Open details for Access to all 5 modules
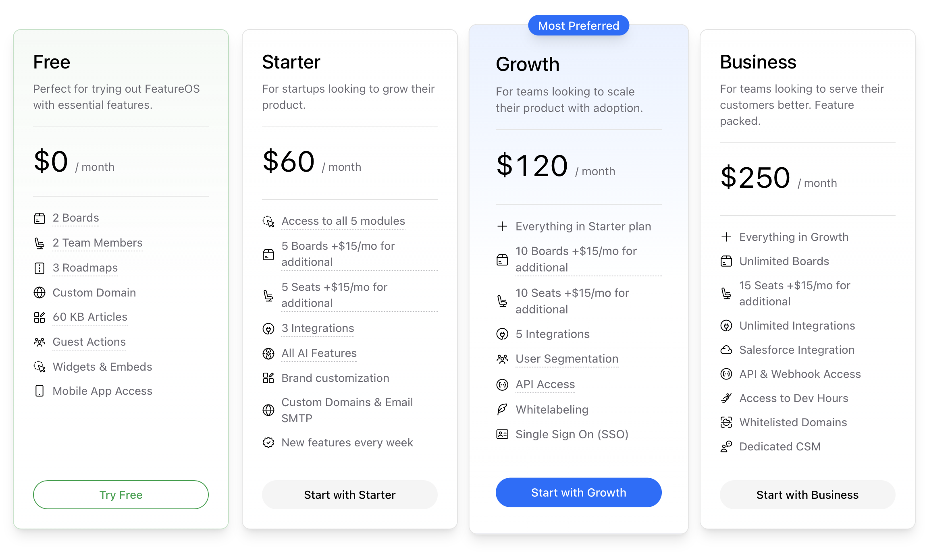Screen dimensions: 925x560 (x=343, y=221)
